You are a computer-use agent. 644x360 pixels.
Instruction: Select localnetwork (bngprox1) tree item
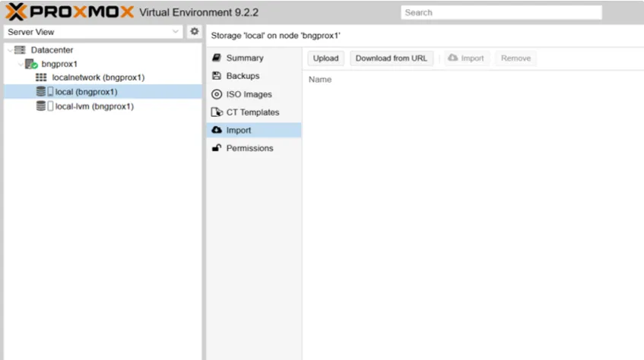[x=98, y=77]
